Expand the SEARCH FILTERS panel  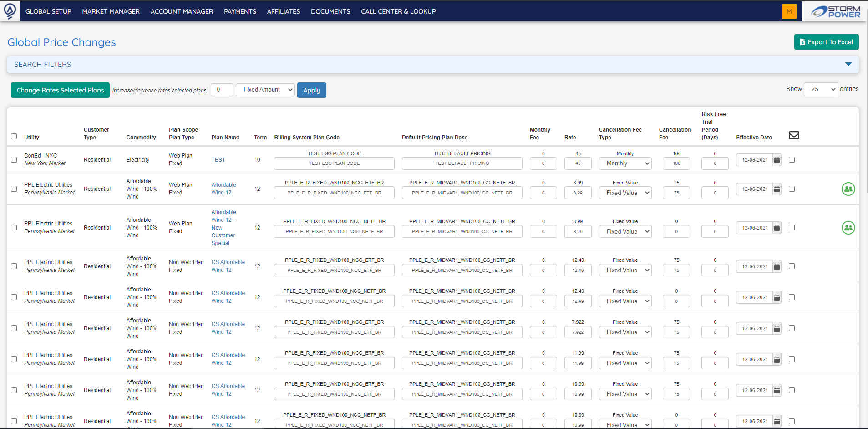pyautogui.click(x=433, y=65)
